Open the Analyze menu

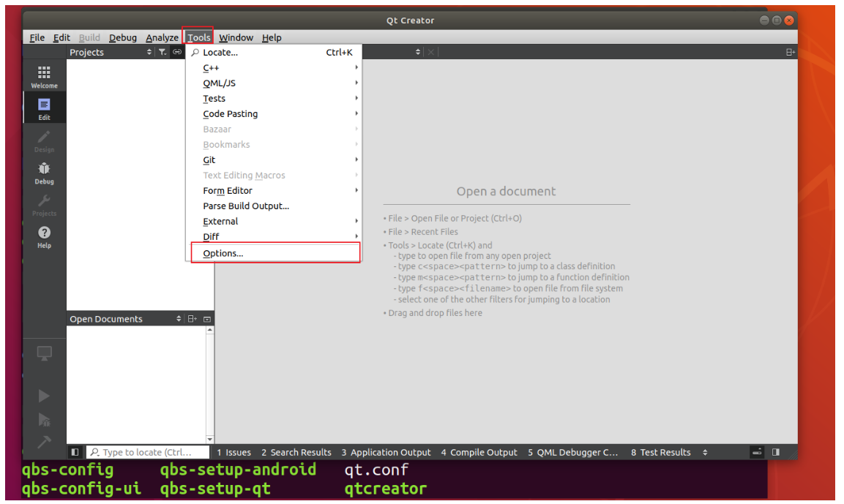pos(162,37)
